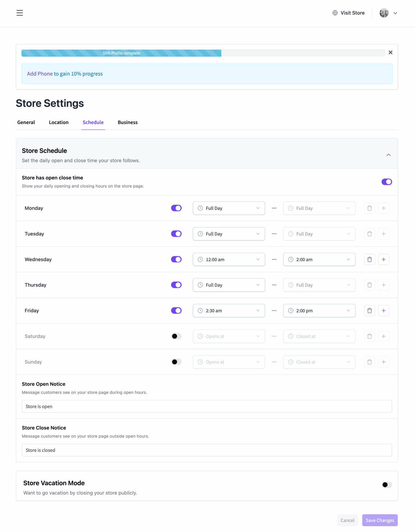Change Wednesday's 12:00 am opening time

click(x=229, y=259)
